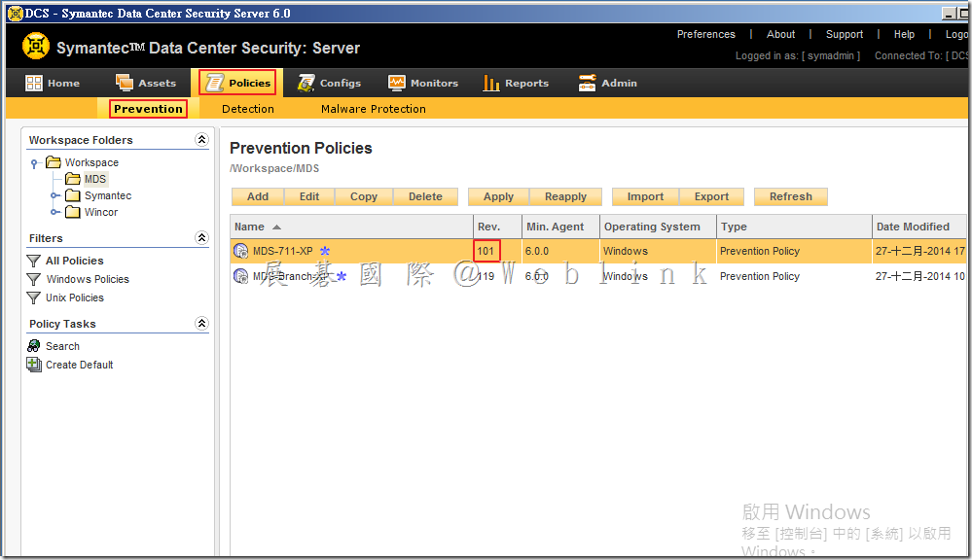The image size is (972, 560).
Task: Click the Add policy button
Action: [258, 196]
